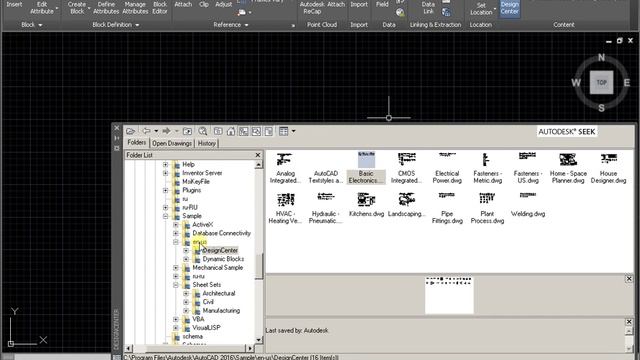This screenshot has width=640, height=360.
Task: Toggle the Description pane button
Action: 269,131
